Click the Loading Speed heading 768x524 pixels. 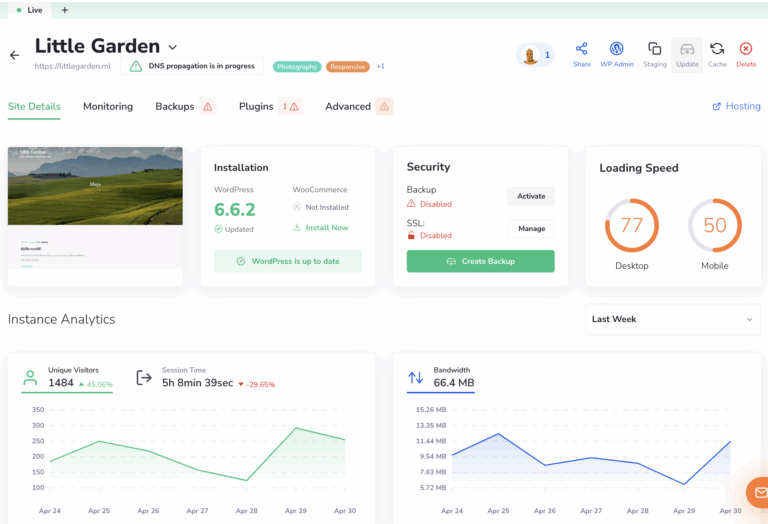coord(639,168)
